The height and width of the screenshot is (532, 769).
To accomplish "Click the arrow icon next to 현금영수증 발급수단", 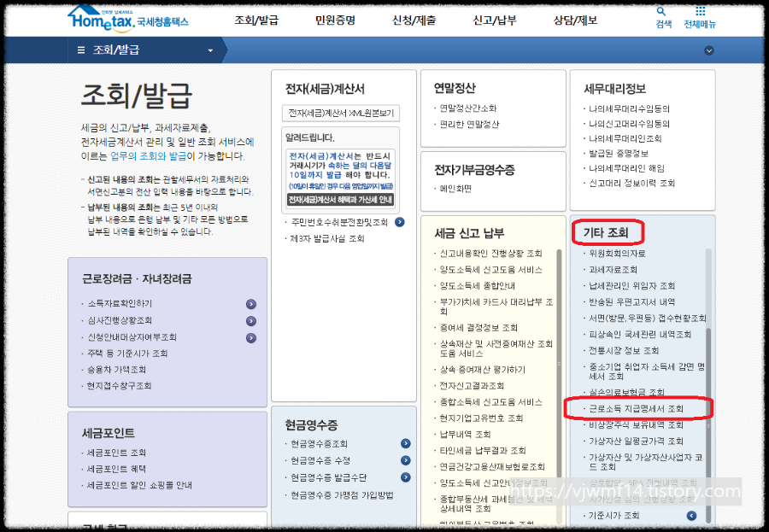I will (x=406, y=476).
